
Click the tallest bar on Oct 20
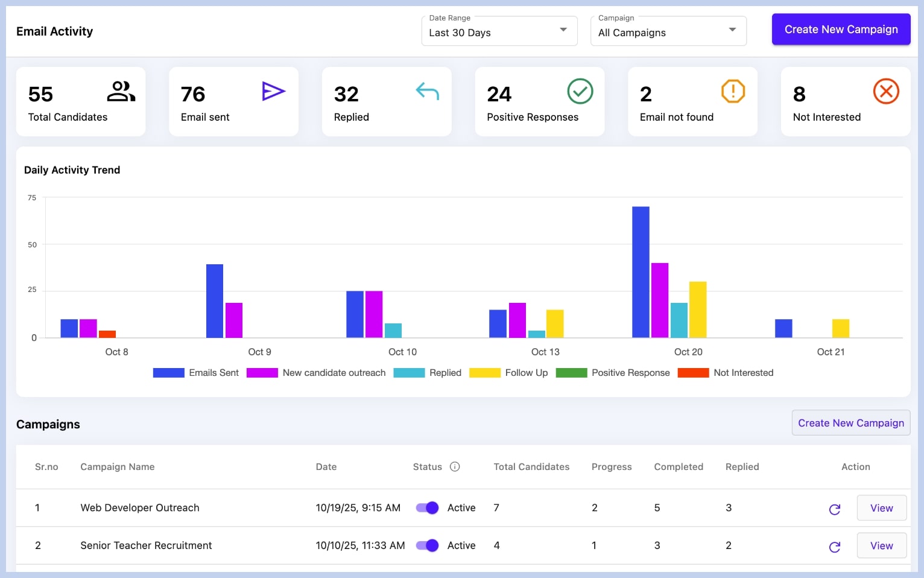[x=641, y=272]
